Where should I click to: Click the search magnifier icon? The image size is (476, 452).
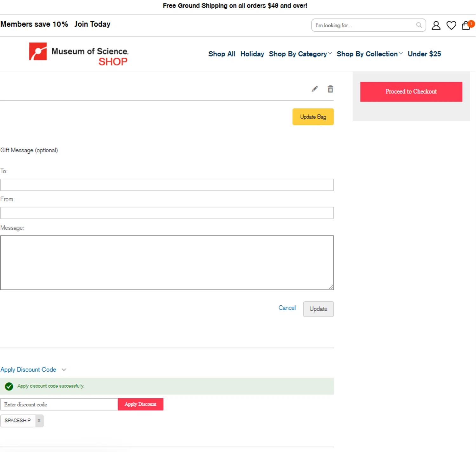click(x=419, y=25)
